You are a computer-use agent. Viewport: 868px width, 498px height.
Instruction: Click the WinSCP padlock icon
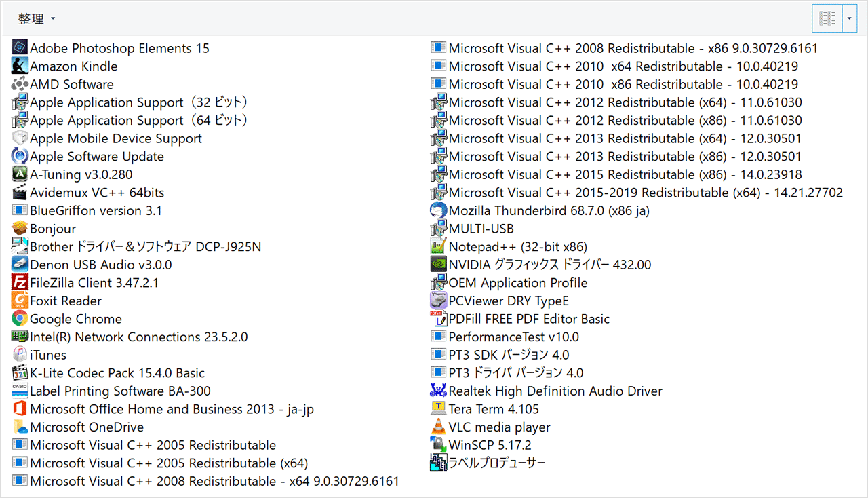tap(439, 445)
